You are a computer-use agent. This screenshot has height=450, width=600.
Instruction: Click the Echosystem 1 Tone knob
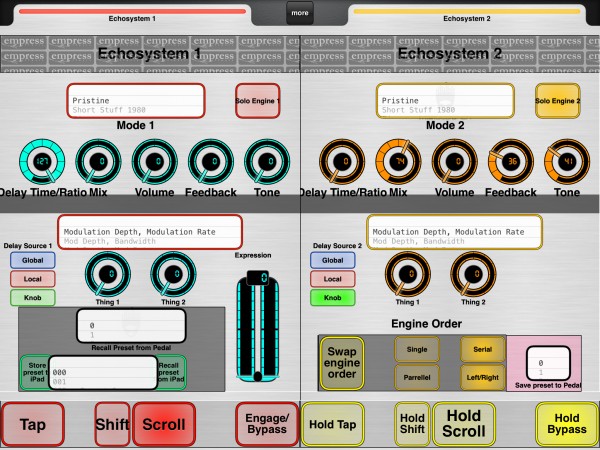(267, 161)
